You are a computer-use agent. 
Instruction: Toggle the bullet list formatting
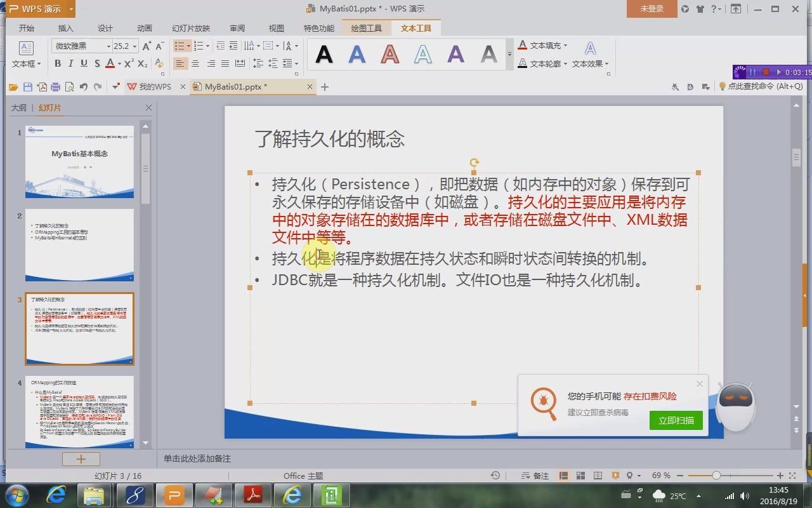click(179, 46)
